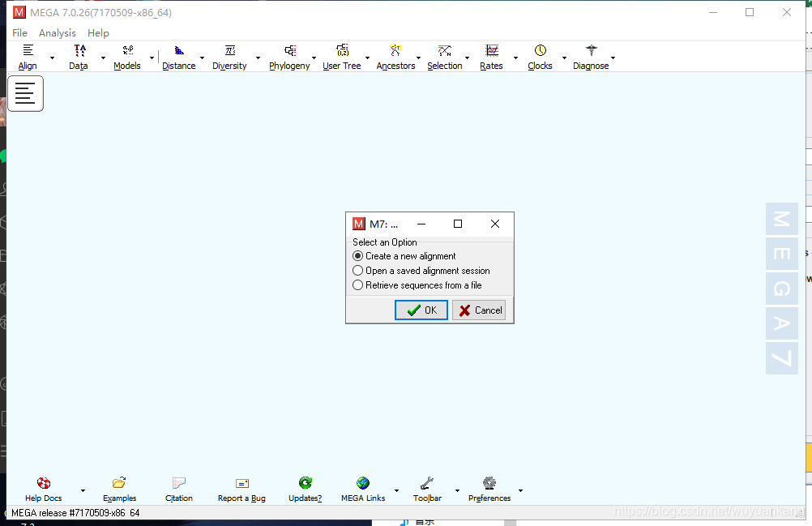Expand the Selection dropdown arrow
The height and width of the screenshot is (526, 812).
[x=467, y=58]
